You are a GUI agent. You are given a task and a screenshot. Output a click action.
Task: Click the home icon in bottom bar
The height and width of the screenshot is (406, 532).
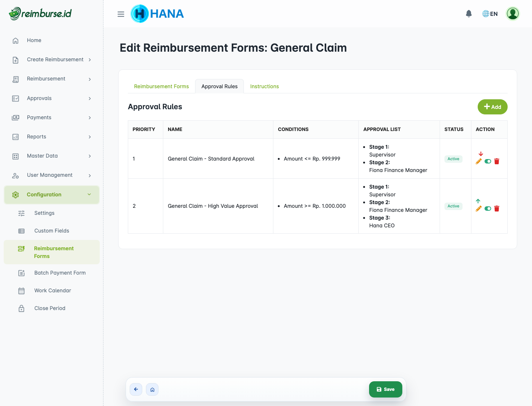click(152, 389)
